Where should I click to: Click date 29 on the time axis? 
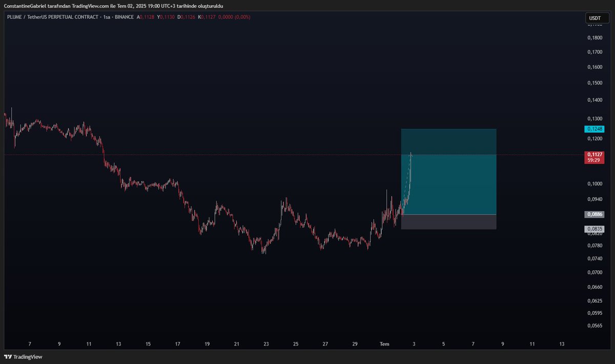pos(355,344)
